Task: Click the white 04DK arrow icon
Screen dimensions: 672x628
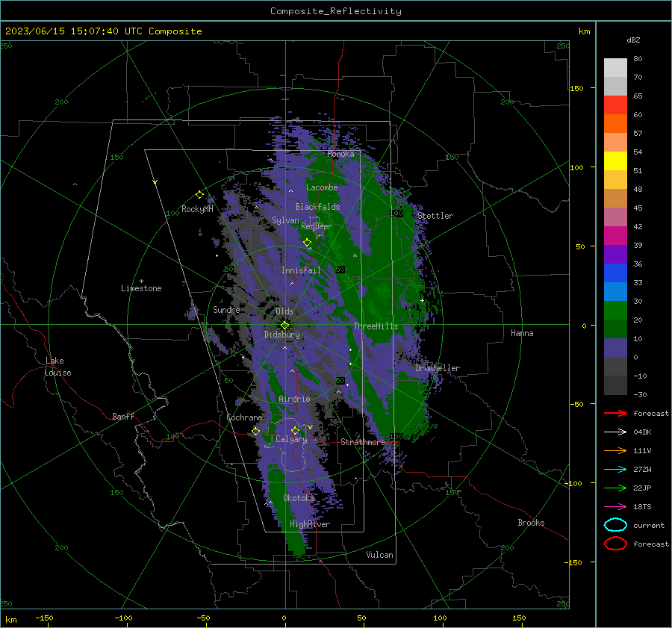Action: (x=615, y=432)
